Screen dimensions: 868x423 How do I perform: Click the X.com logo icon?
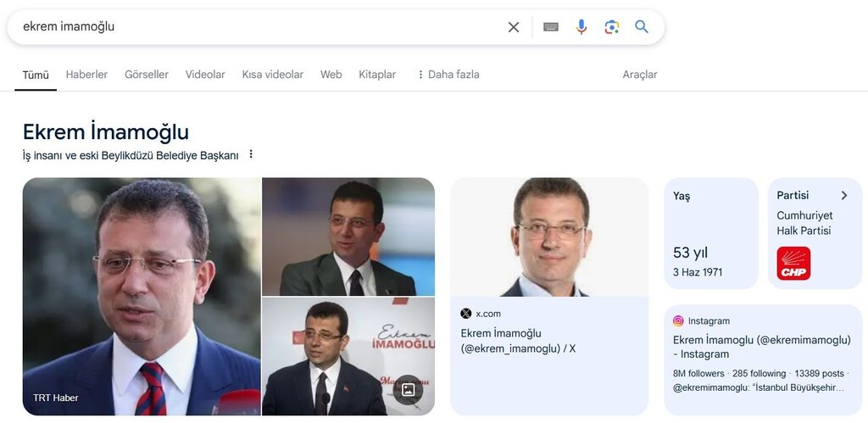466,314
